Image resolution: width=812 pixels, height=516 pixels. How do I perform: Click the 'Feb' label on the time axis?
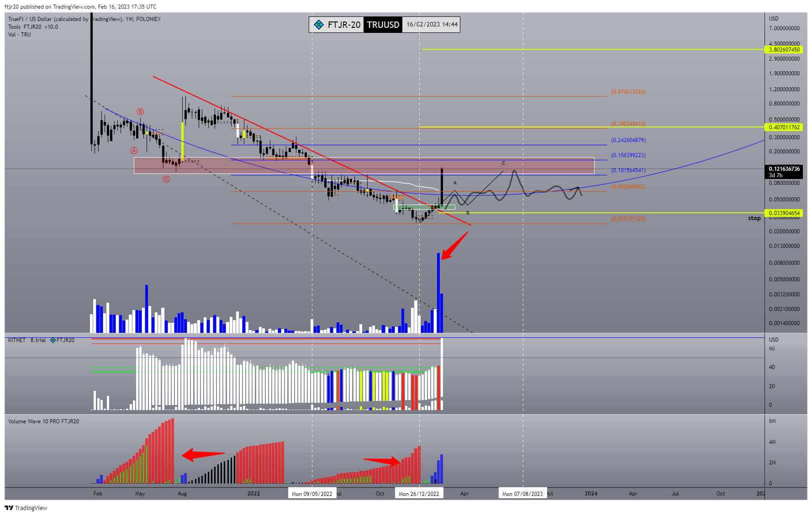click(98, 494)
